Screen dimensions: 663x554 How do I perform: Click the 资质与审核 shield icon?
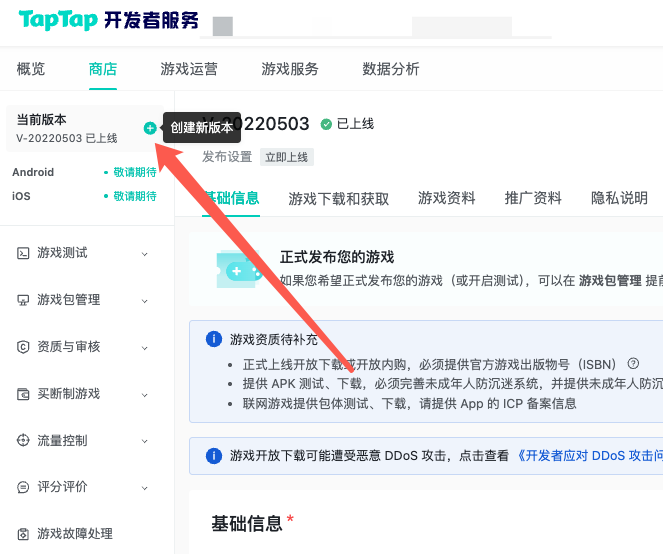(23, 347)
